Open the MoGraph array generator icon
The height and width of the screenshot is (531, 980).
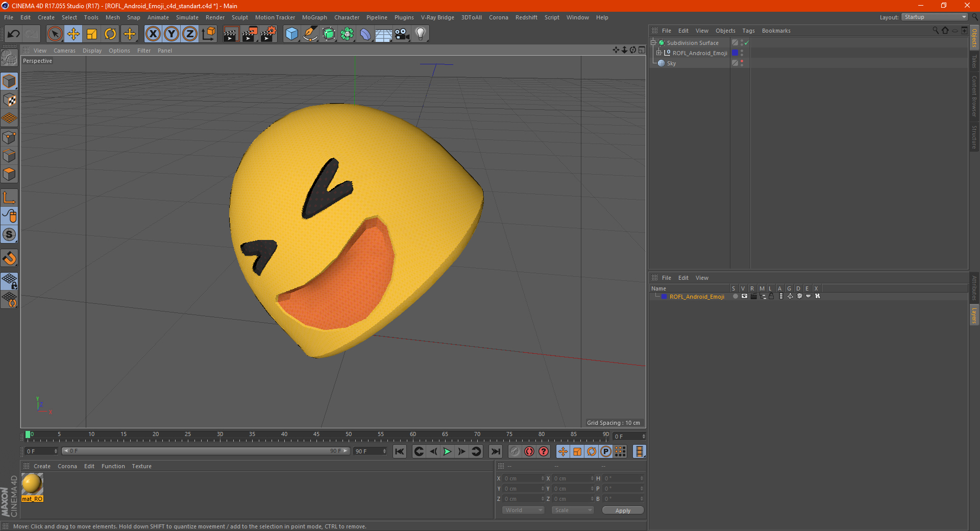coord(347,34)
